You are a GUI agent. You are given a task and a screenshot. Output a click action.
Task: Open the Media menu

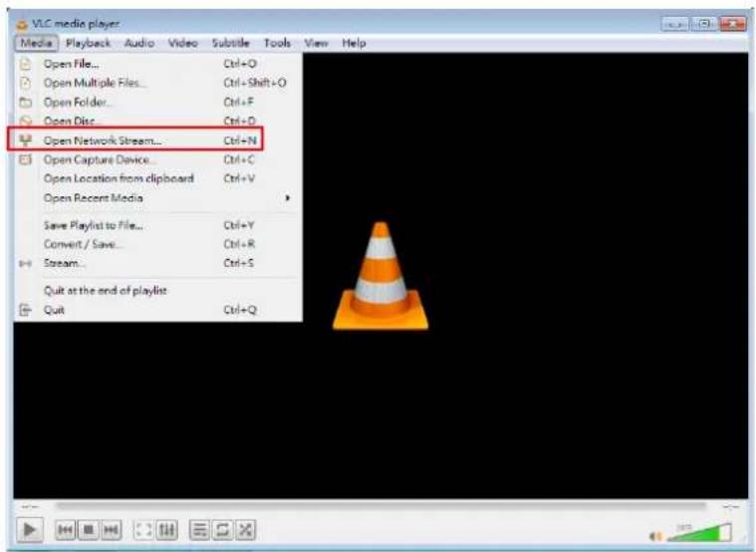pos(36,43)
